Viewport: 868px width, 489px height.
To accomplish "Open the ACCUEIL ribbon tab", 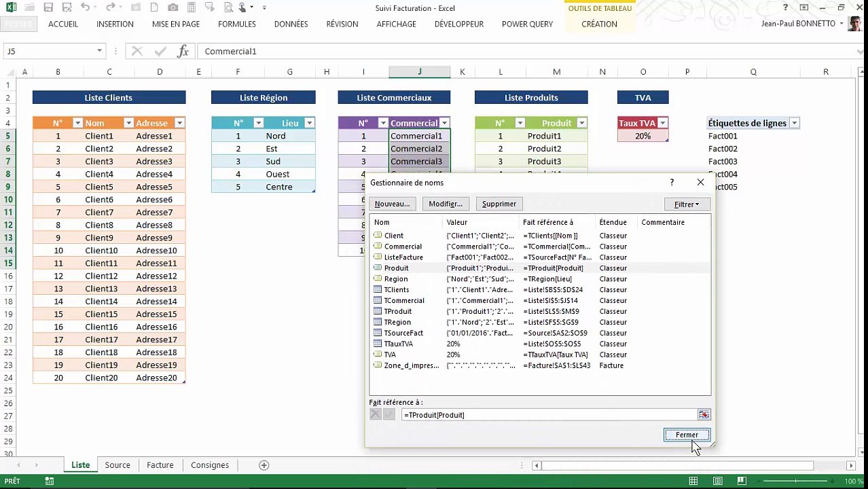I will point(63,24).
